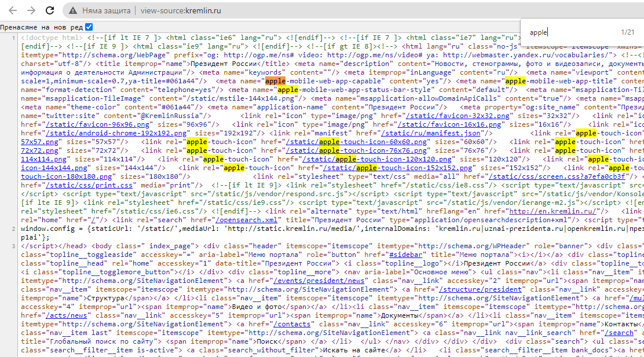Toggle the 'Пренасяне на нов ред' checkbox
This screenshot has width=644, height=357.
(x=89, y=27)
